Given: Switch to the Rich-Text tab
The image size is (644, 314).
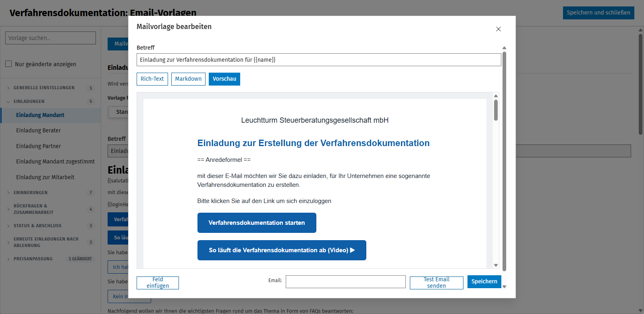Looking at the screenshot, I should 152,79.
